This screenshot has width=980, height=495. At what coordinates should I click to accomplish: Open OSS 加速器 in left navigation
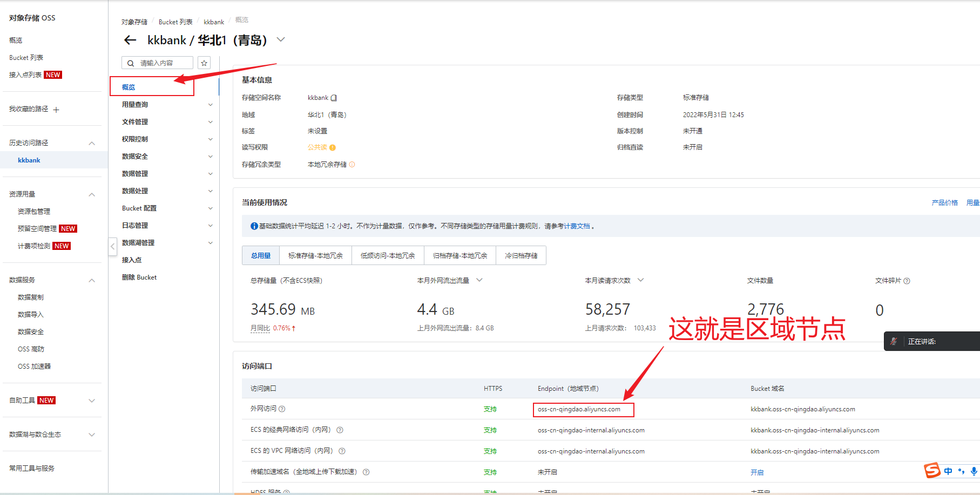34,367
